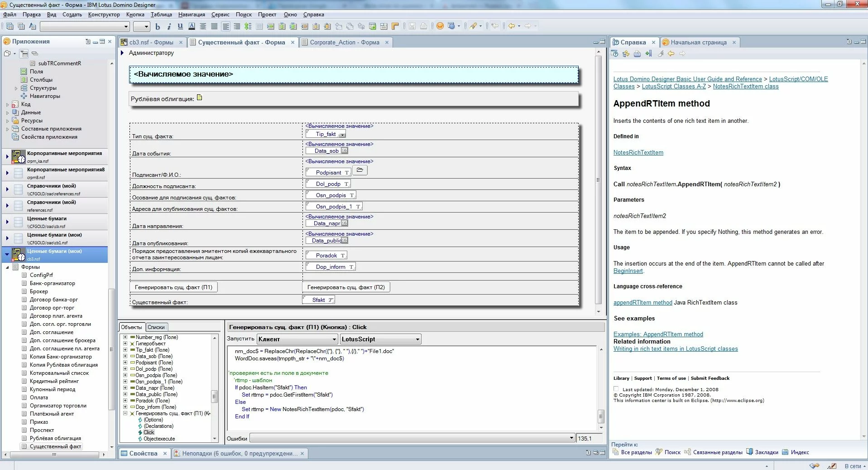Click the Sfakt rich text field
The width and height of the screenshot is (868, 470).
[319, 300]
